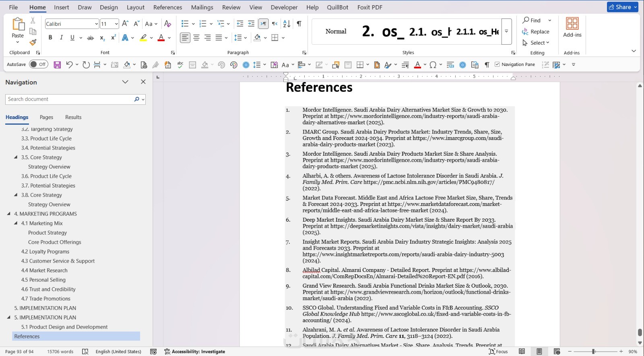644x356 pixels.
Task: Click the red font color button
Action: click(x=161, y=38)
